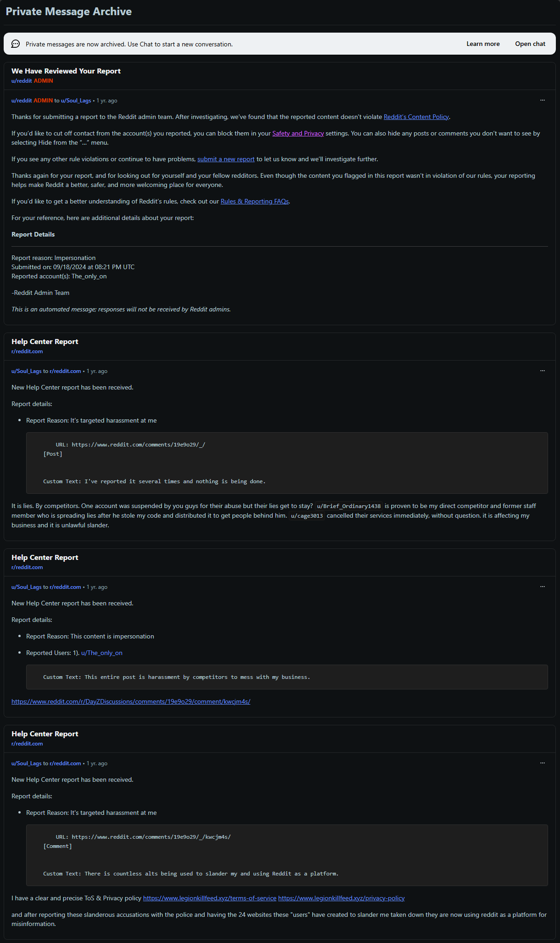Open options menu on first Help Center Report
Image resolution: width=560 pixels, height=943 pixels.
pos(543,371)
